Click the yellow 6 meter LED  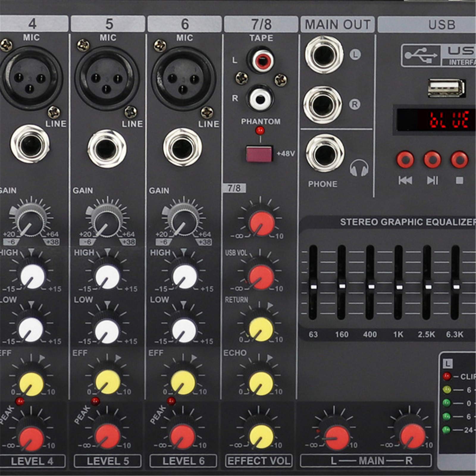[447, 389]
